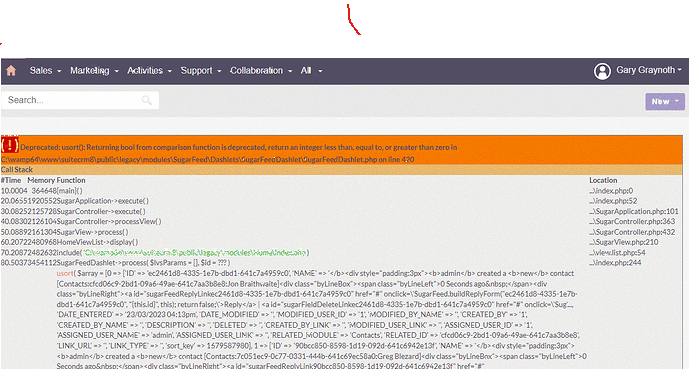Click location '...\SugarController.php:363'
689x369 pixels.
(x=632, y=221)
